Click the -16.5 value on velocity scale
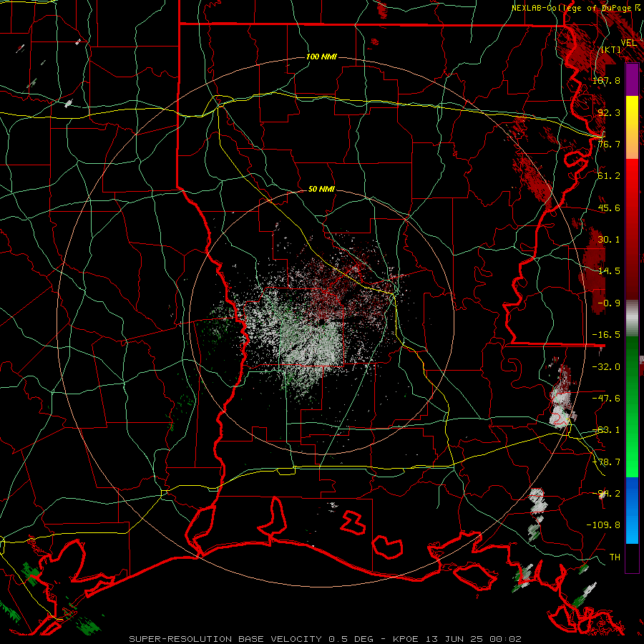 click(x=606, y=335)
